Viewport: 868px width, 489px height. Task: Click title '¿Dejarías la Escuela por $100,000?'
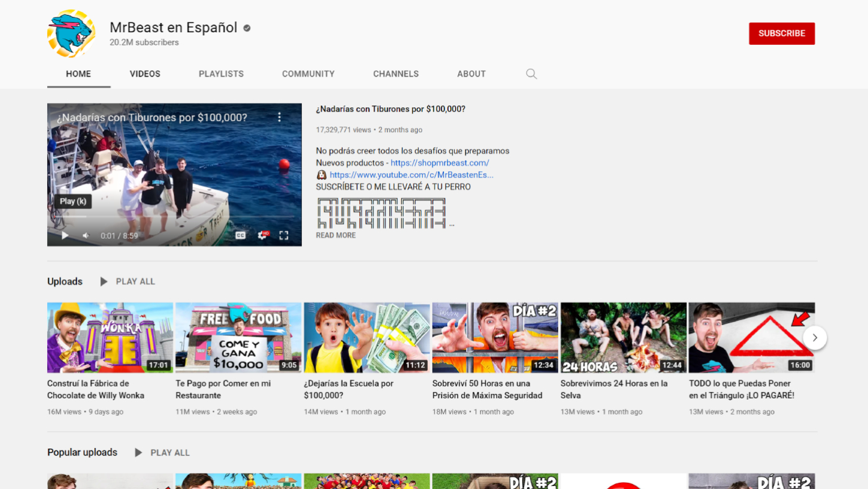pyautogui.click(x=348, y=390)
